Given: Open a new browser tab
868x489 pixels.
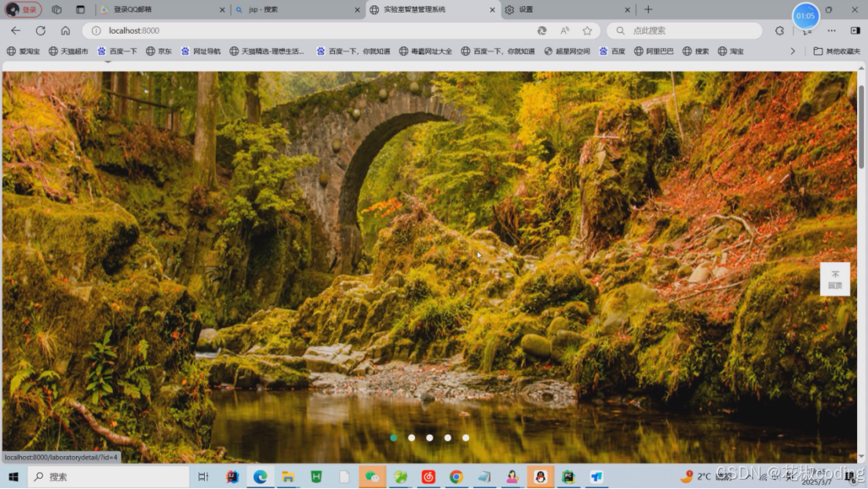Looking at the screenshot, I should (x=648, y=9).
